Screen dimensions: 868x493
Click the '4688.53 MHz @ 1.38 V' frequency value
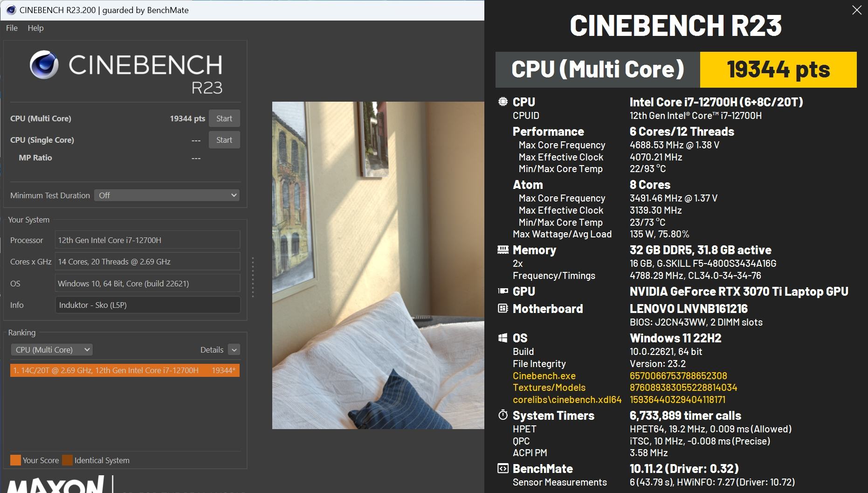click(x=675, y=145)
